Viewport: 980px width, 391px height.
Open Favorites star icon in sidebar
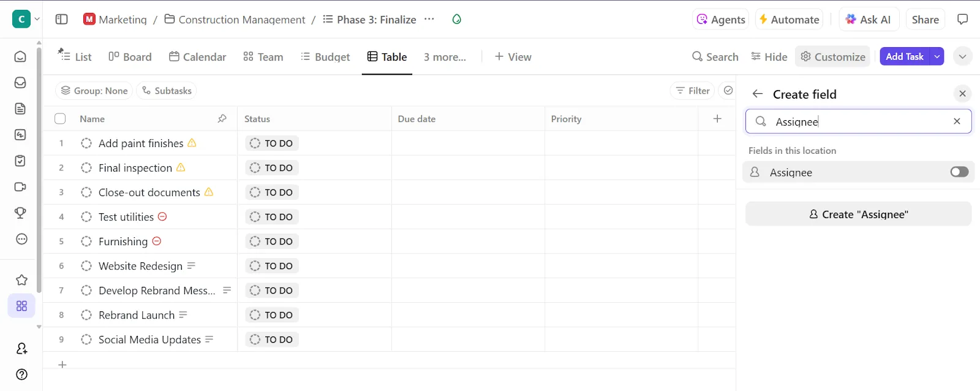[x=21, y=280]
